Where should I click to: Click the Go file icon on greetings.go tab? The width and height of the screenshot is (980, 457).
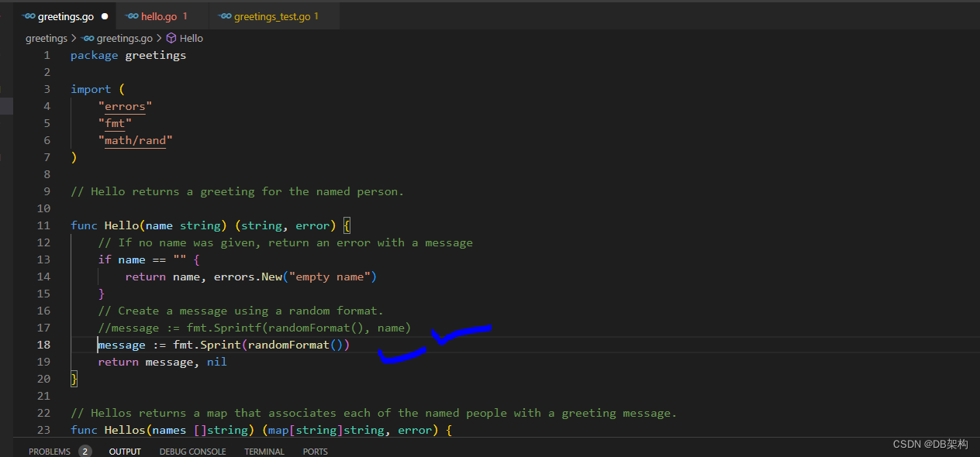point(29,16)
